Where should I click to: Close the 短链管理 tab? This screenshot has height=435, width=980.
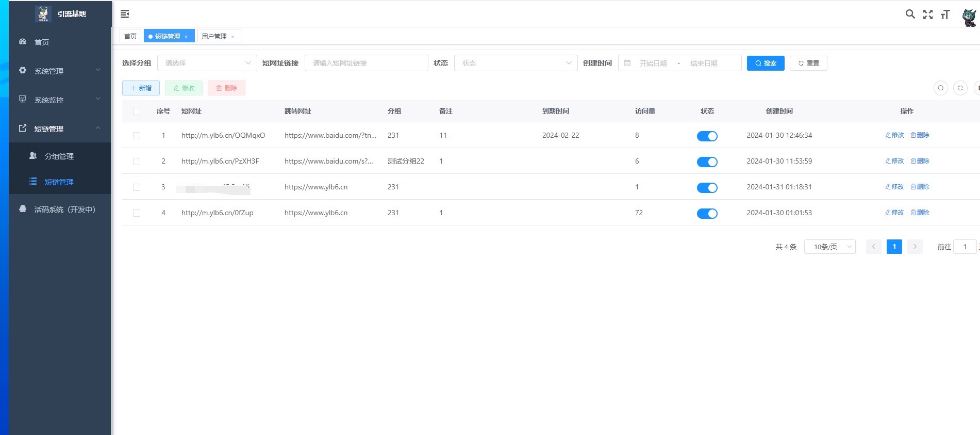tap(186, 37)
